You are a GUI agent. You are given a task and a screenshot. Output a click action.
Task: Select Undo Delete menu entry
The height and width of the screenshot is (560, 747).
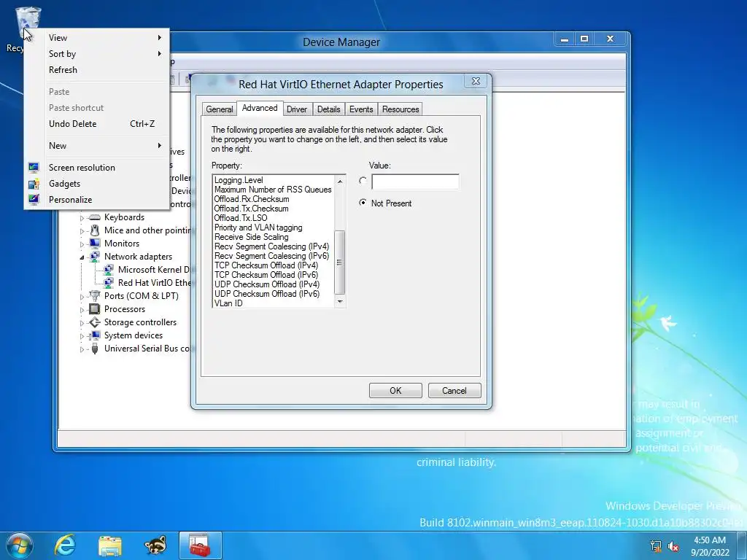pos(97,124)
